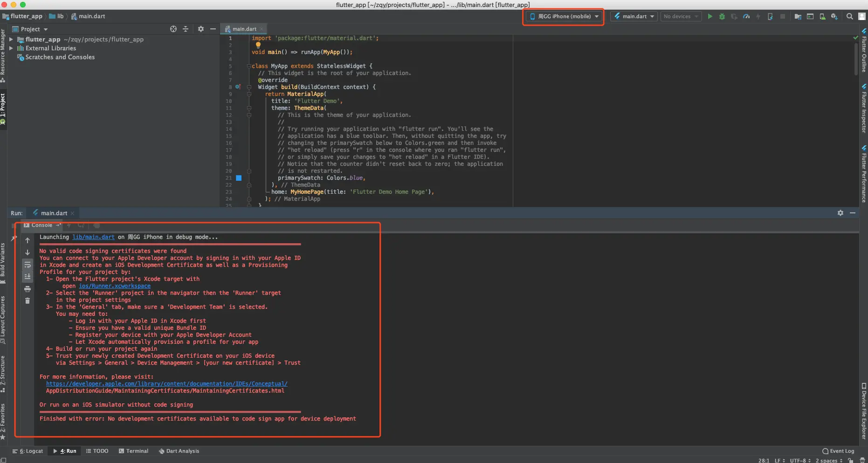
Task: Collapse the MyApp class code fold
Action: tap(249, 66)
